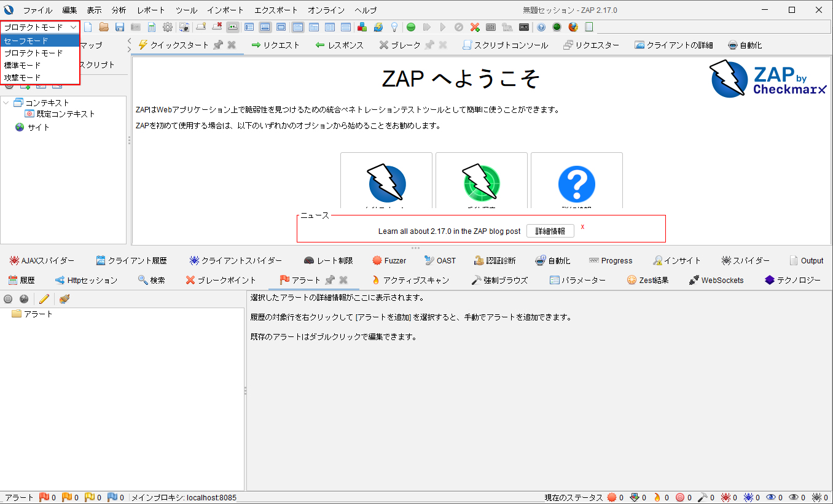Image resolution: width=833 pixels, height=504 pixels.
Task: Toggle the highlighted expand information tabs layout icon
Action: (265, 27)
